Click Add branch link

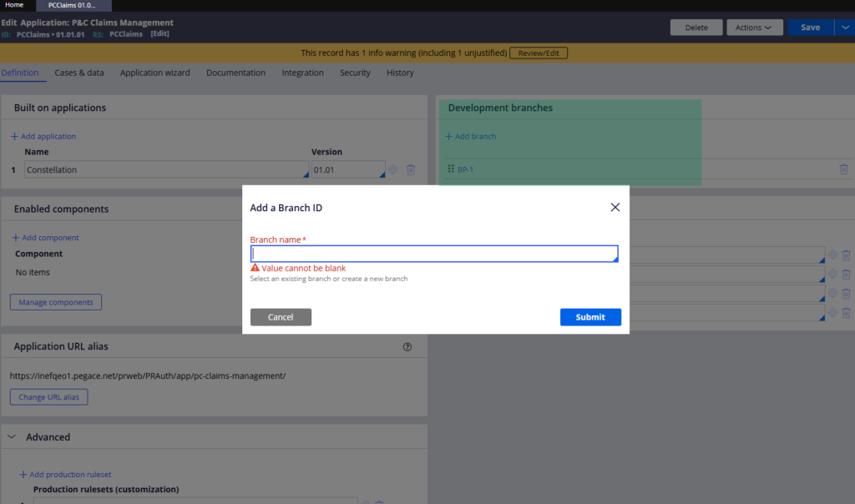pyautogui.click(x=471, y=136)
